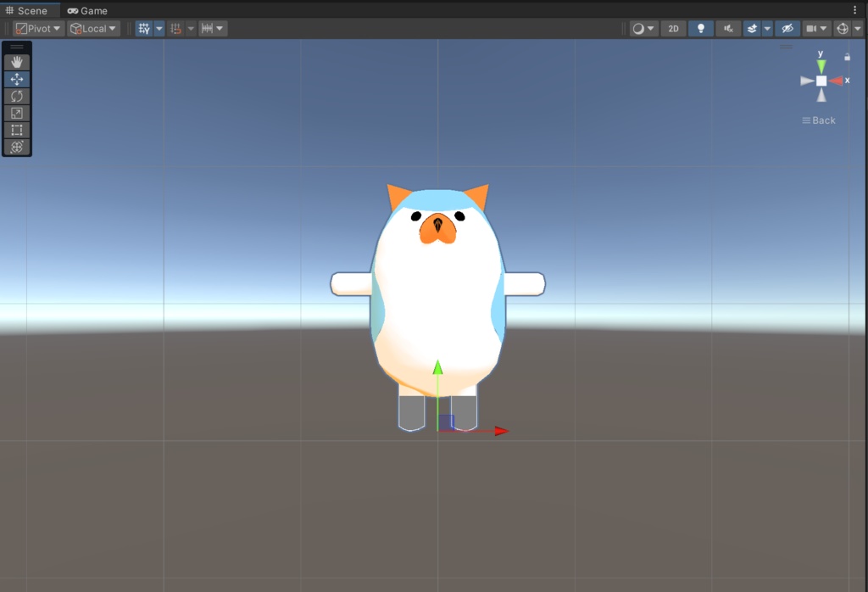Toggle 2D view mode

(673, 28)
